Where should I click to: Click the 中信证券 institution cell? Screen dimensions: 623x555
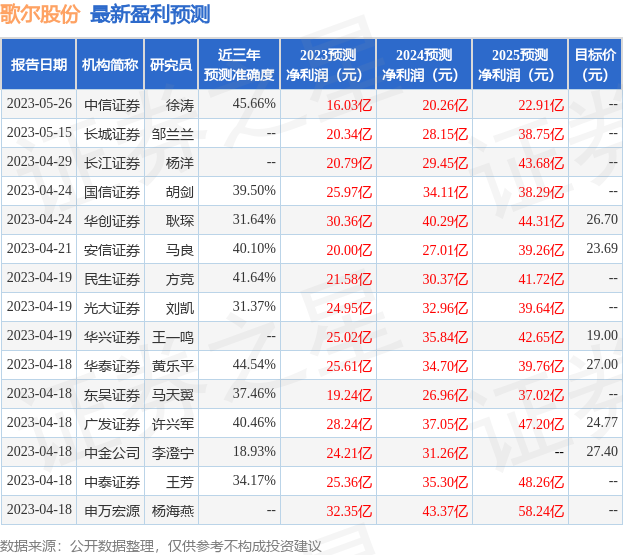pyautogui.click(x=112, y=105)
